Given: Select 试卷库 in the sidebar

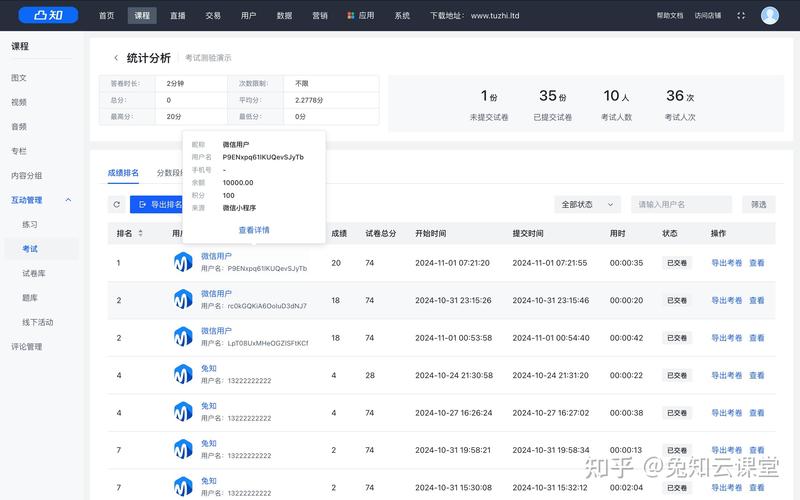Looking at the screenshot, I should [34, 273].
